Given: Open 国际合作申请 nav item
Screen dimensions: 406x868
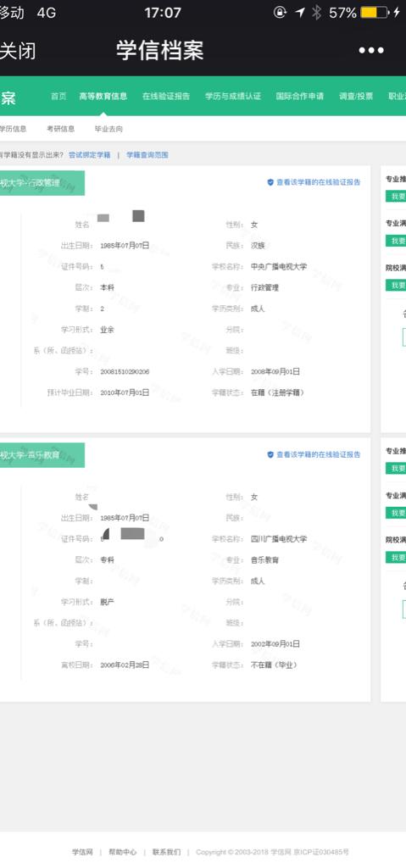Looking at the screenshot, I should [300, 96].
